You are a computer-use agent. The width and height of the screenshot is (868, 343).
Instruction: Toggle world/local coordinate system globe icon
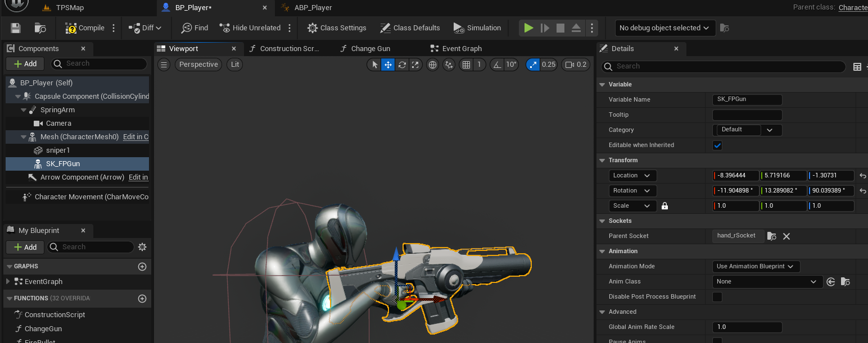click(x=432, y=65)
